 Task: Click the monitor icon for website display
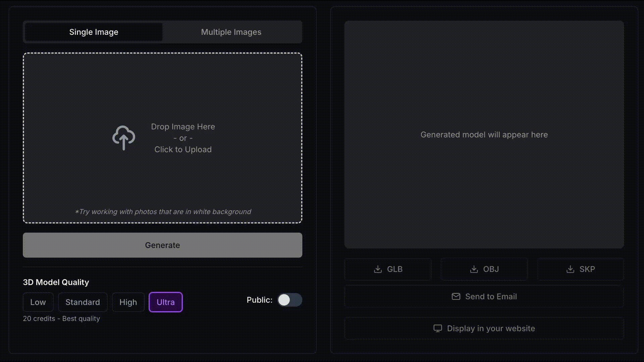pyautogui.click(x=438, y=328)
